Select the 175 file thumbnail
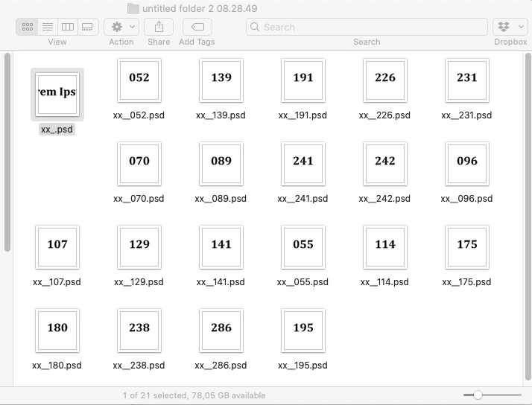This screenshot has width=532, height=405. 467,247
